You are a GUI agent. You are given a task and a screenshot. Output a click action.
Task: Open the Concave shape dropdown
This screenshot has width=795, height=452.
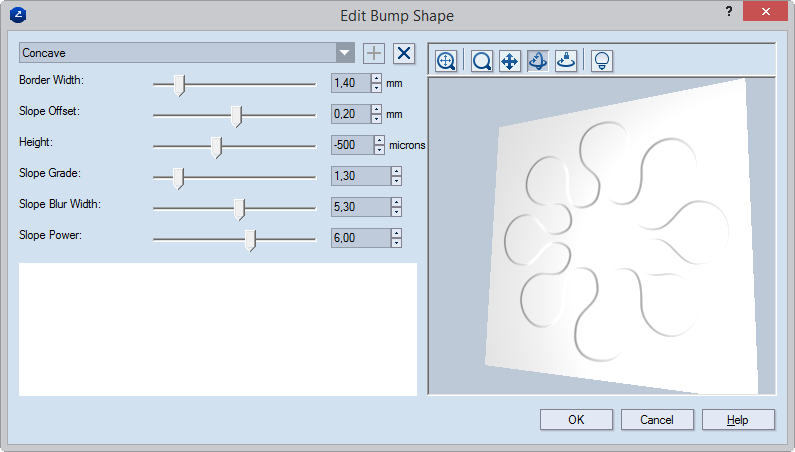click(x=345, y=53)
